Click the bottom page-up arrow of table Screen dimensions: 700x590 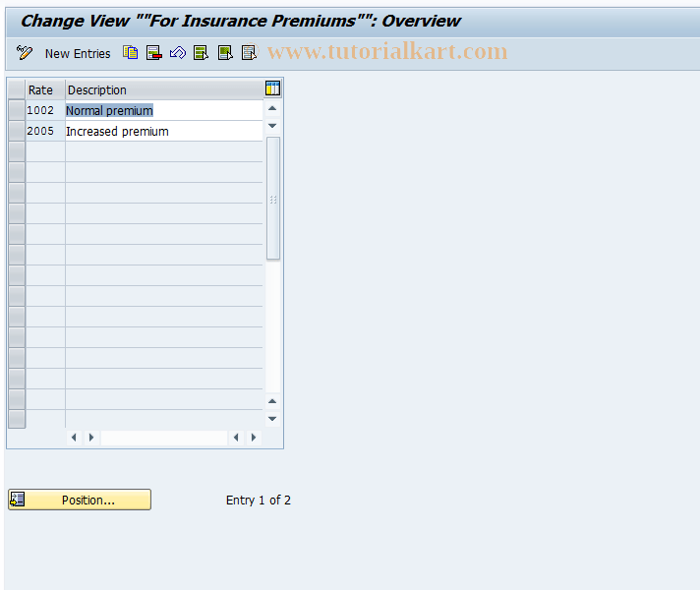[x=272, y=401]
